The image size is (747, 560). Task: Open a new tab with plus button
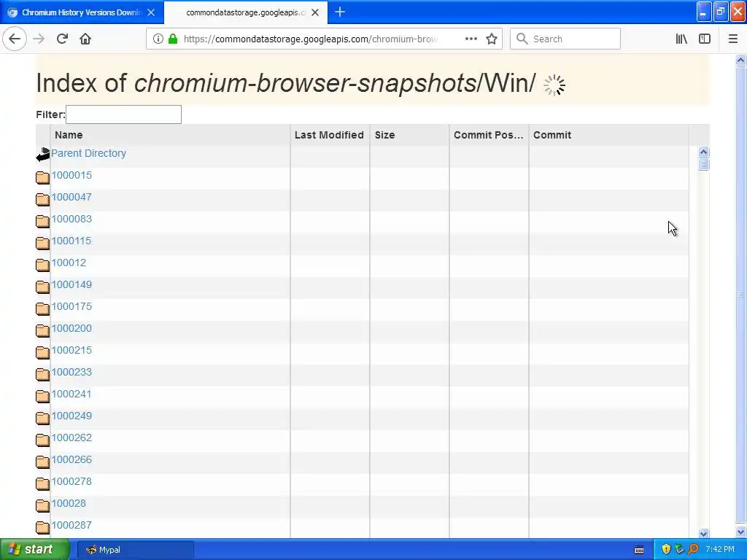(340, 12)
